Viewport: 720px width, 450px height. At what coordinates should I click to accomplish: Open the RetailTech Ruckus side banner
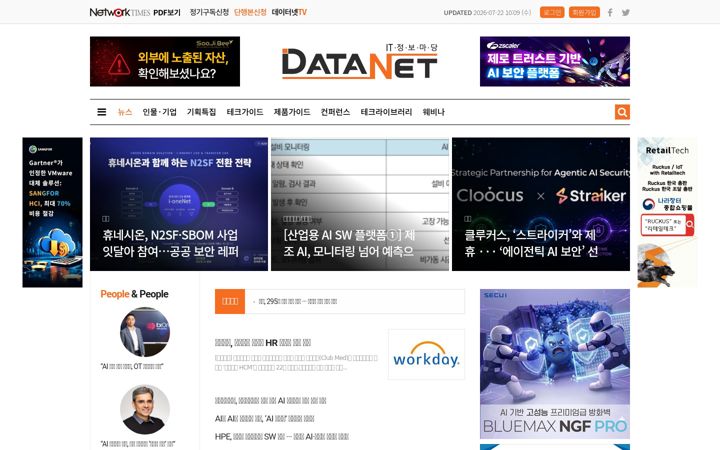[x=667, y=213]
